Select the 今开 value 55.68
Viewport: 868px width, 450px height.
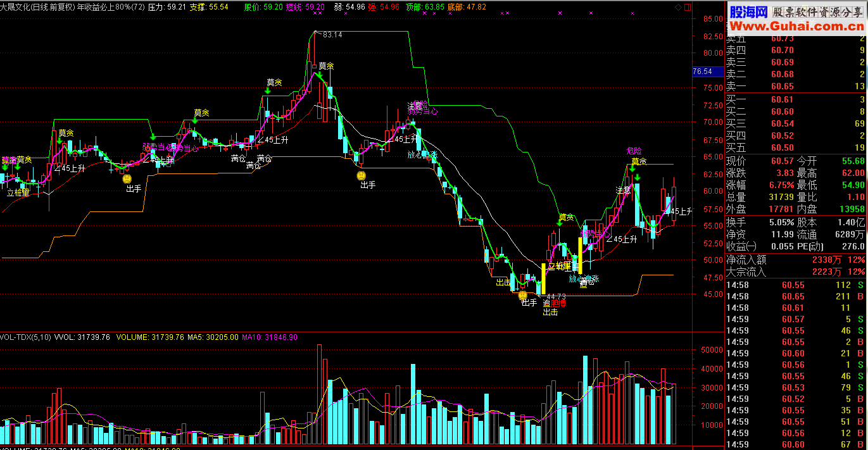pos(852,161)
